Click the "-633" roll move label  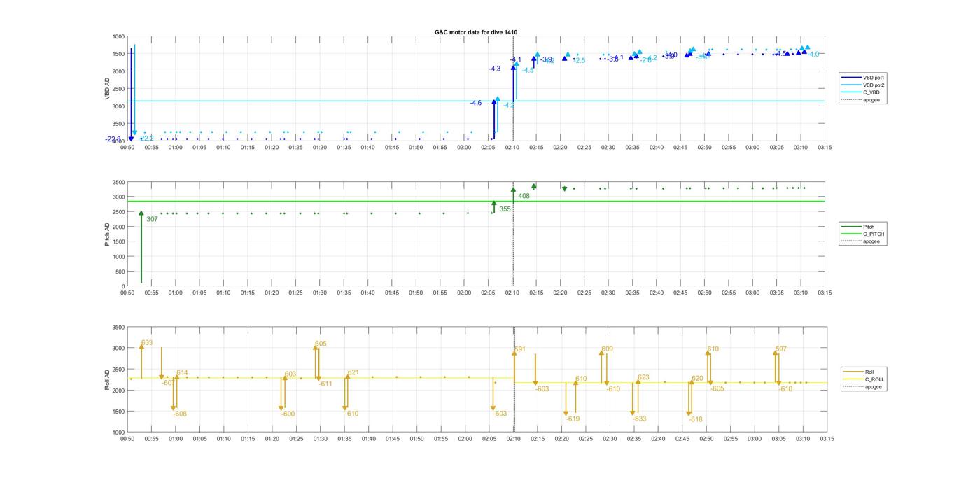pyautogui.click(x=639, y=419)
